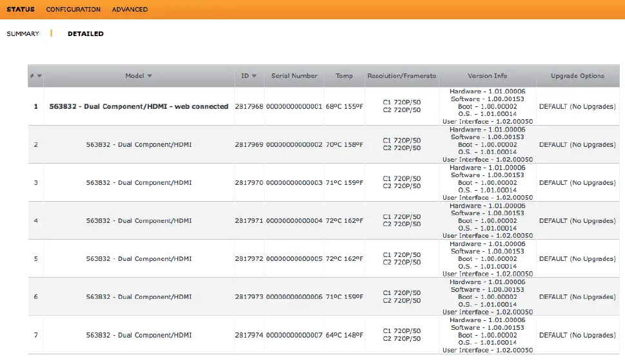The image size is (625, 364).
Task: Select ID 2817974
Action: [249, 335]
